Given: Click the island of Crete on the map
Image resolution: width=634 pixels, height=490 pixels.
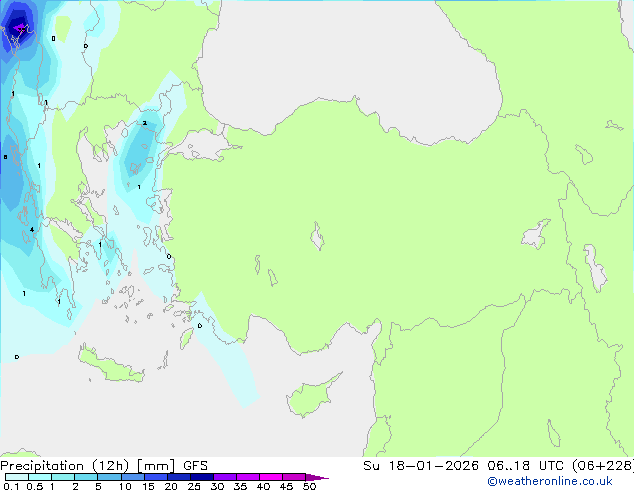Looking at the screenshot, I should (110, 365).
